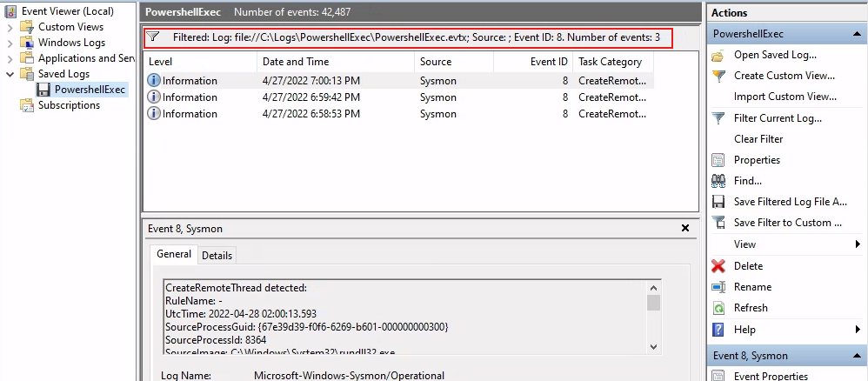868x381 pixels.
Task: Collapse the PowershellExec actions section
Action: pos(855,34)
